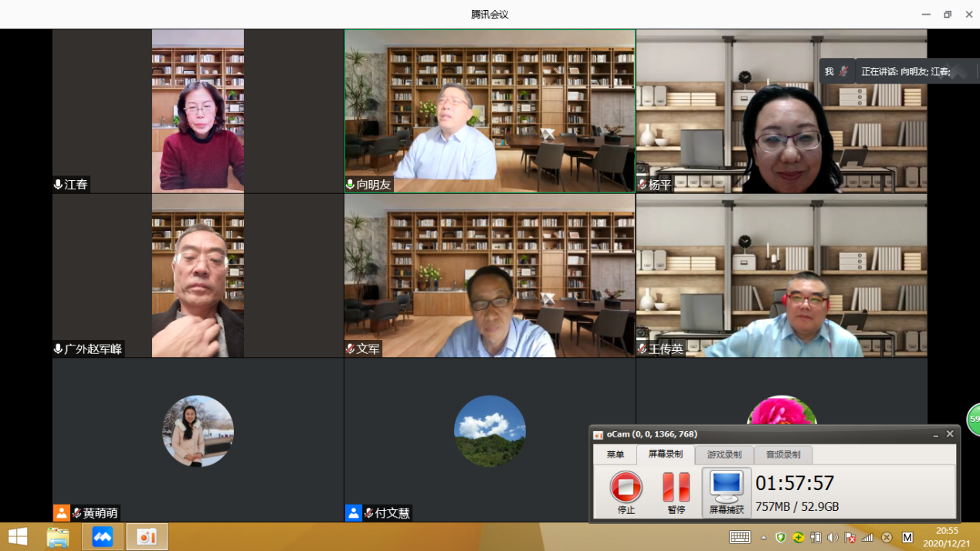Click 黄萌萌's profile avatar picture

point(198,431)
